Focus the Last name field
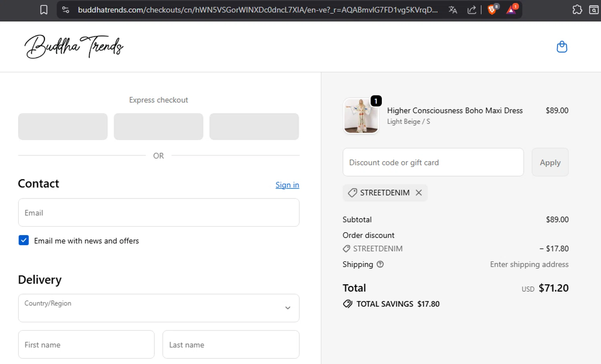The height and width of the screenshot is (364, 601). (x=231, y=344)
